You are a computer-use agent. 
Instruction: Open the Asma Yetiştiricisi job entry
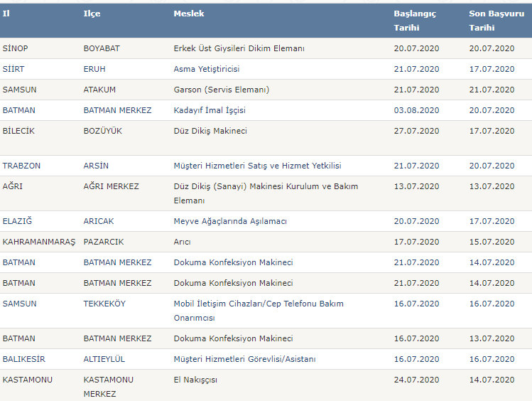pos(207,69)
